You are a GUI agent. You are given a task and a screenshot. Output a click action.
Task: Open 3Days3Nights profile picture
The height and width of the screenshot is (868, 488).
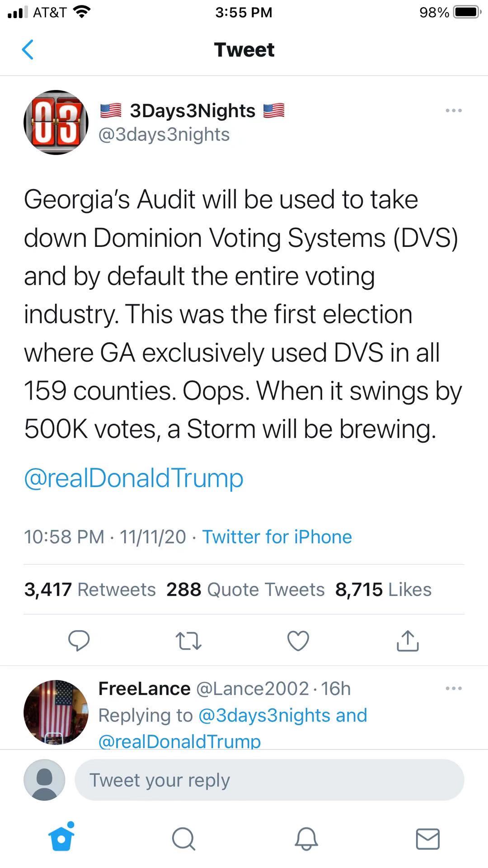pyautogui.click(x=56, y=122)
